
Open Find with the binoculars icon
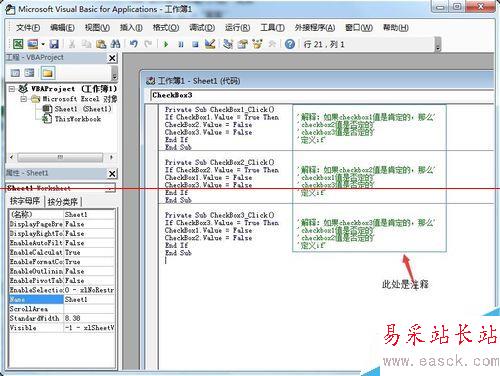pos(115,44)
